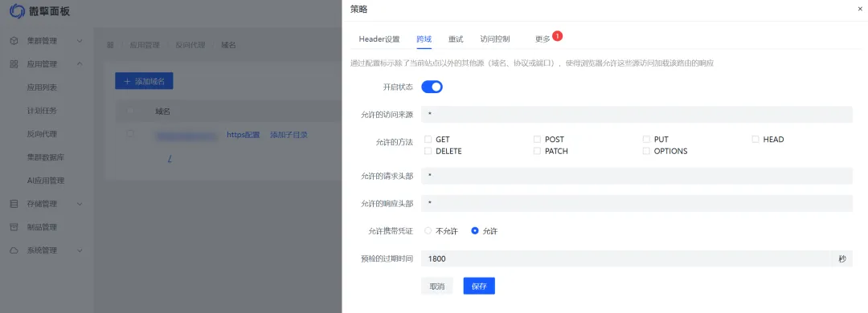This screenshot has width=868, height=313.
Task: Click the 域名 column header text
Action: coord(162,112)
